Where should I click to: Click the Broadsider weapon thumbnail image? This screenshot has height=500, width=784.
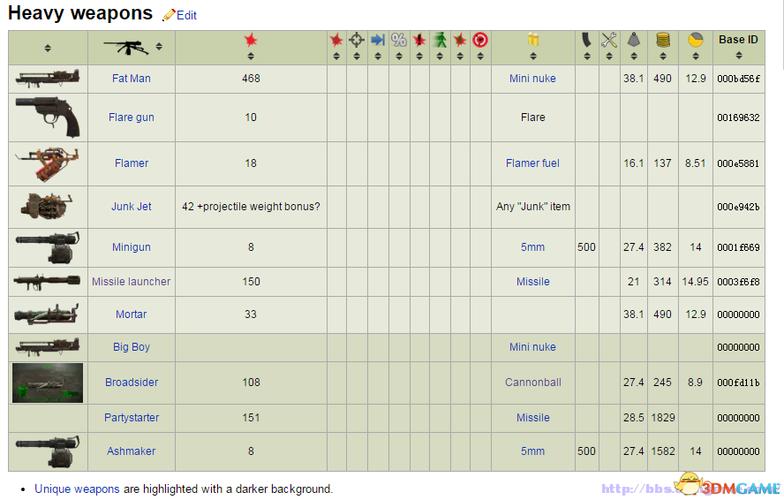[47, 382]
